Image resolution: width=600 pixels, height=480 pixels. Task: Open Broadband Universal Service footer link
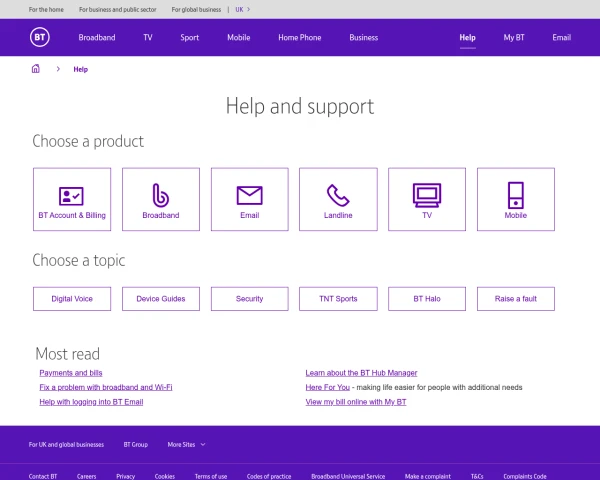coord(348,476)
